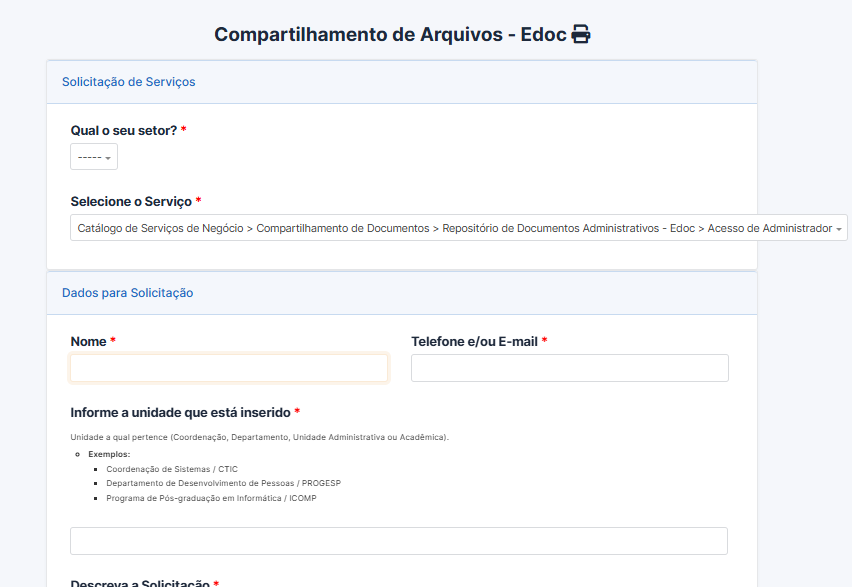Click the 'Qual o seu setor?' label
The image size is (852, 587).
click(x=123, y=131)
